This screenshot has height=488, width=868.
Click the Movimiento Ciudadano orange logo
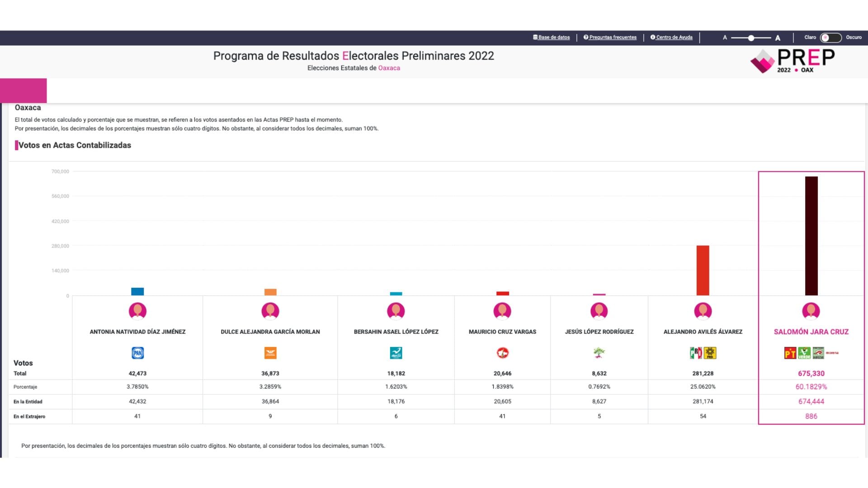coord(270,353)
